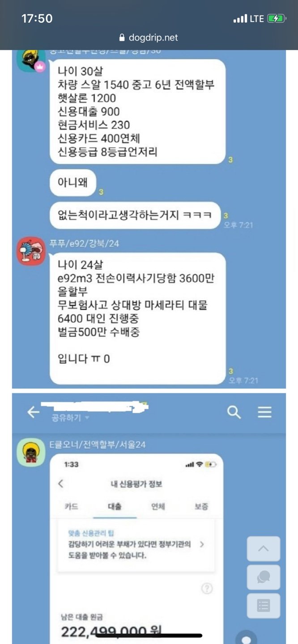Viewport: 298px width, 644px height.
Task: Open comments via speech bubble button
Action: [264, 577]
